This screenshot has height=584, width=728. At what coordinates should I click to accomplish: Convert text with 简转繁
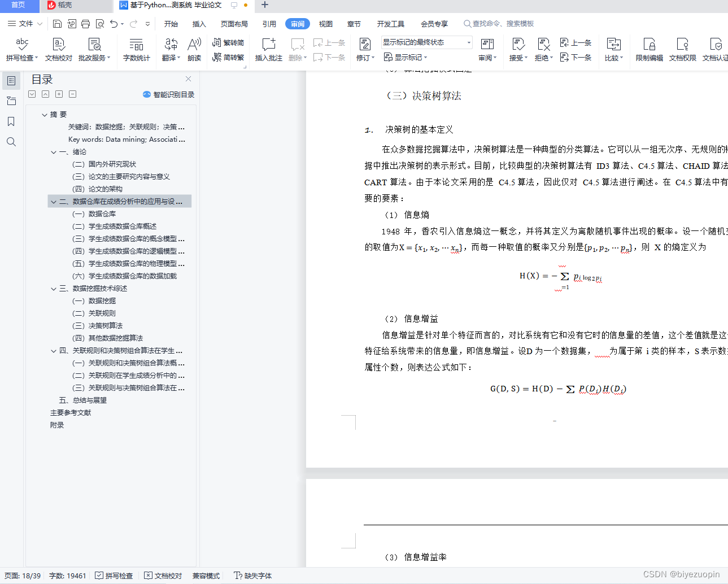228,57
